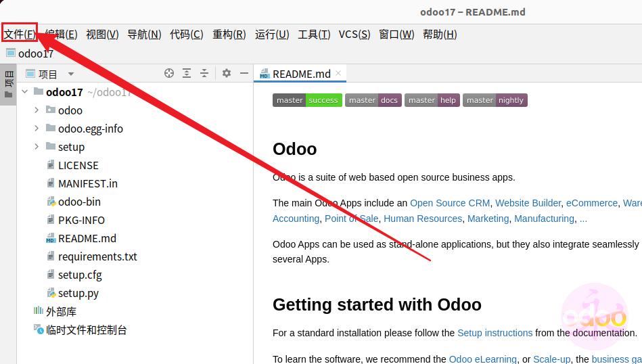This screenshot has width=642, height=364.
Task: Click the expand all icon in project panel
Action: [x=187, y=73]
